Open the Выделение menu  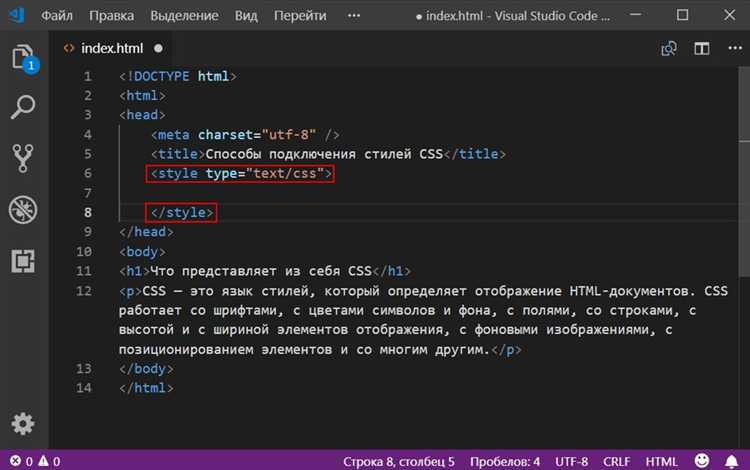click(187, 17)
